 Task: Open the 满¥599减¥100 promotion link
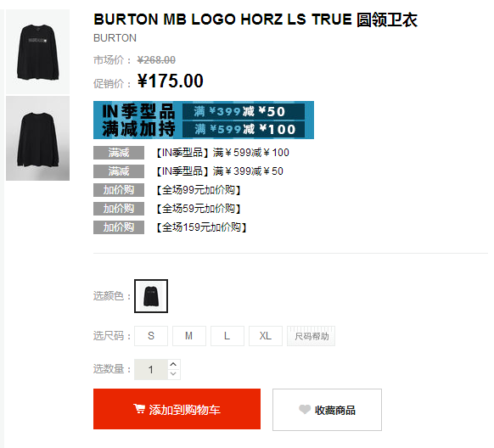click(222, 153)
